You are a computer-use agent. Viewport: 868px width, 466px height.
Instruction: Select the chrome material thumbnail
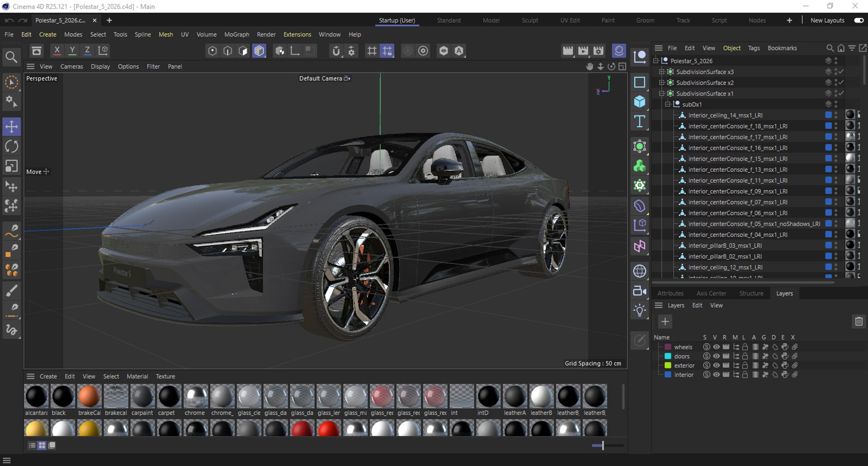tap(195, 396)
